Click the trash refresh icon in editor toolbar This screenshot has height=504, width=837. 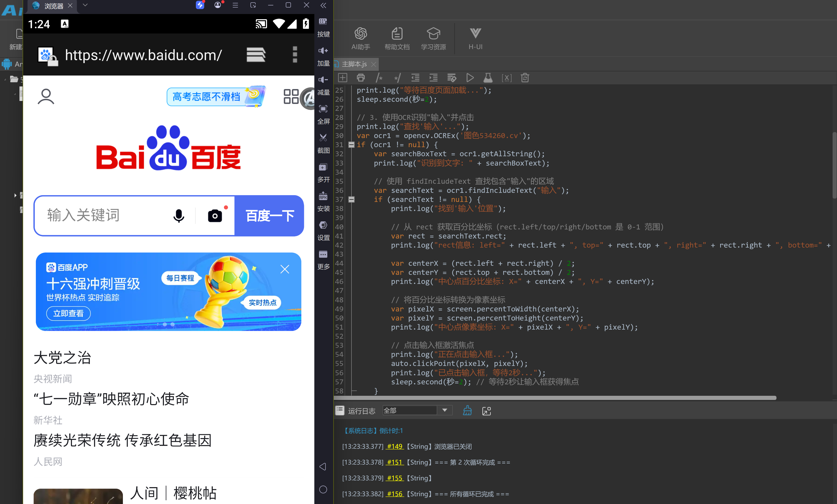[x=524, y=78]
